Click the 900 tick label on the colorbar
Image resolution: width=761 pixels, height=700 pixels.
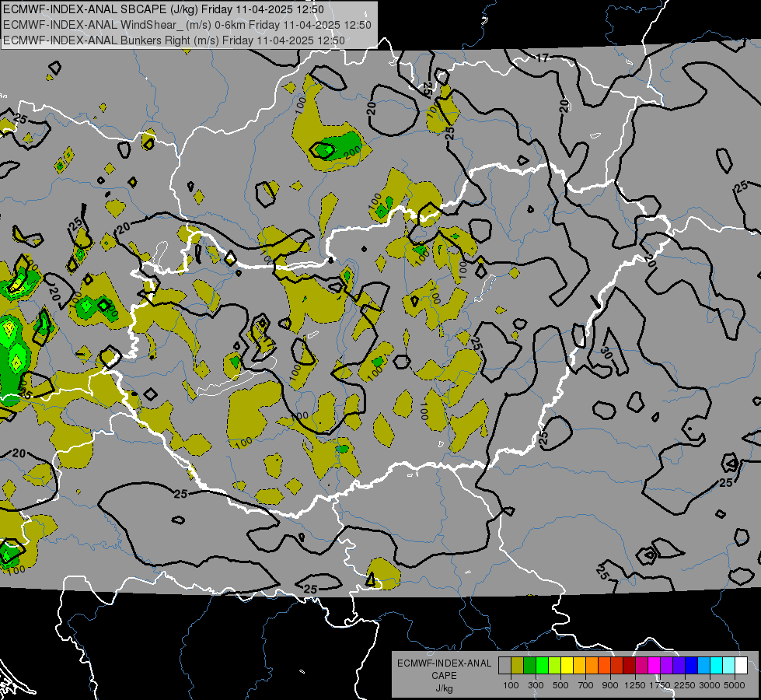point(610,685)
